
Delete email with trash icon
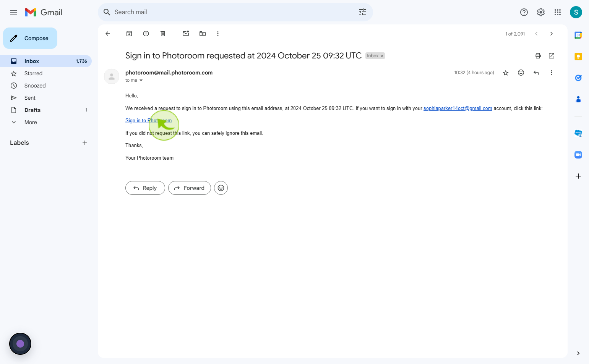(163, 34)
